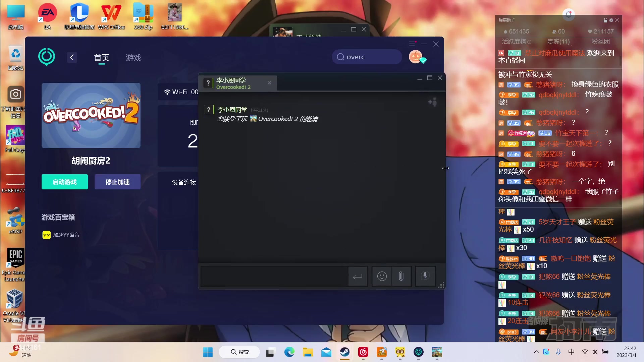Open danmaku assistant settings gear
Viewport: 644px width, 362px height.
tap(611, 20)
